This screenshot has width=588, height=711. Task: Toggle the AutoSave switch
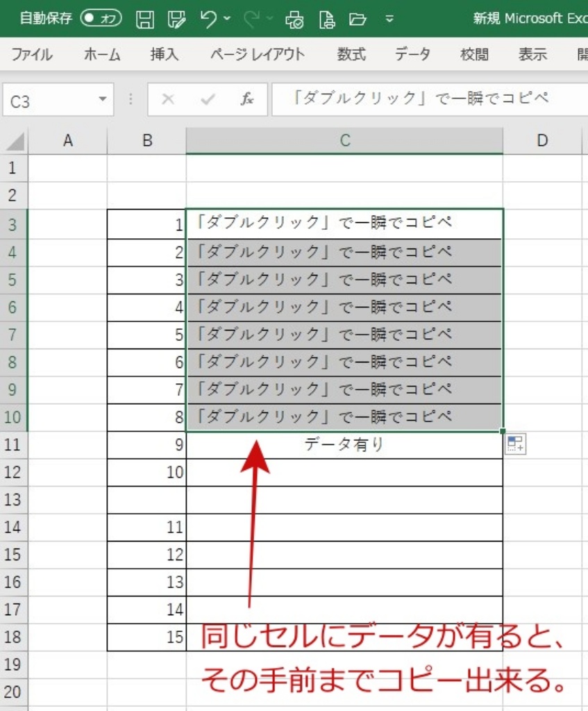point(101,18)
